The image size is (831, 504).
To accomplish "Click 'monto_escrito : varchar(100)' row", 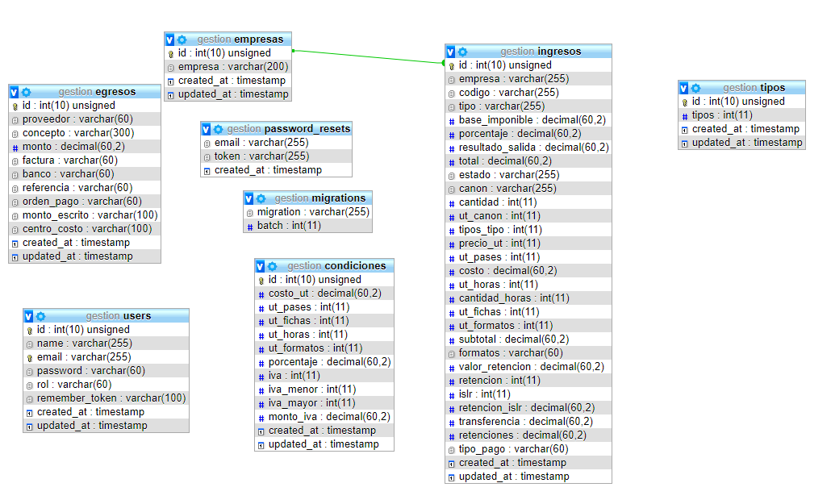I will coord(85,215).
